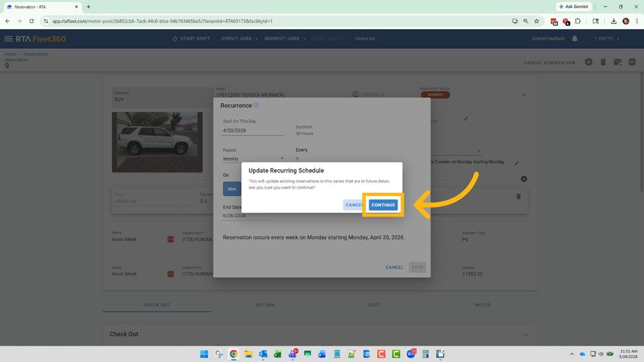Viewport: 644px width, 362px height.
Task: Click the Recurrence info icon
Action: pyautogui.click(x=256, y=105)
